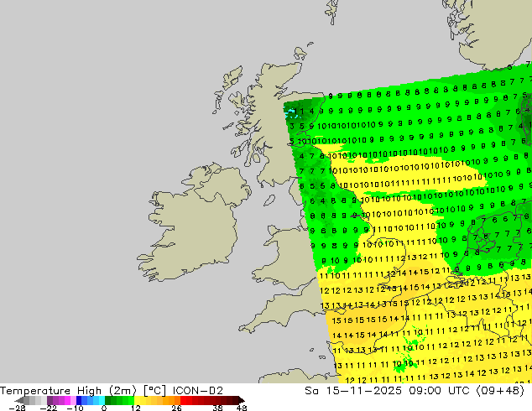Screen dimensions: 532x411
Task: Click the 'Sa 15-11-2025 09:00 UTC (09+48)' timestamp
Action: [x=415, y=391]
